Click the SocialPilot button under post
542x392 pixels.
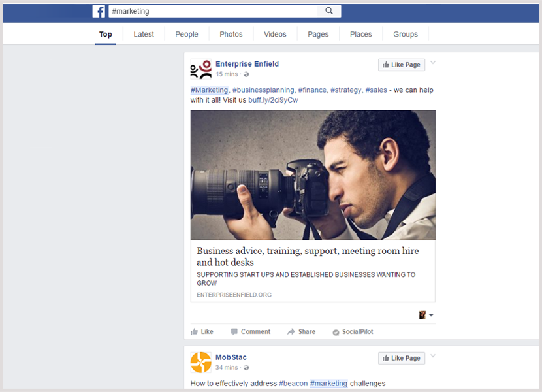(353, 331)
